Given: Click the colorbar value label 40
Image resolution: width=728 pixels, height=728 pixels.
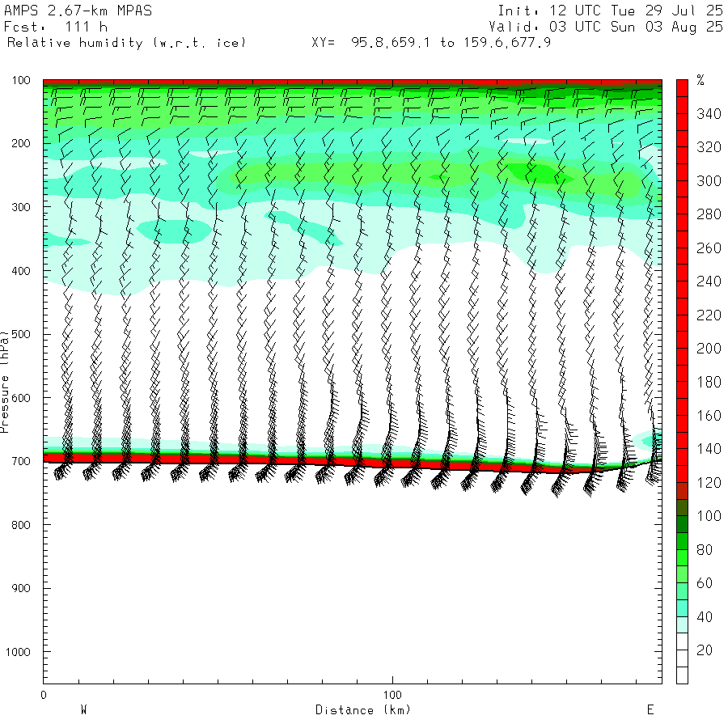Looking at the screenshot, I should (705, 616).
